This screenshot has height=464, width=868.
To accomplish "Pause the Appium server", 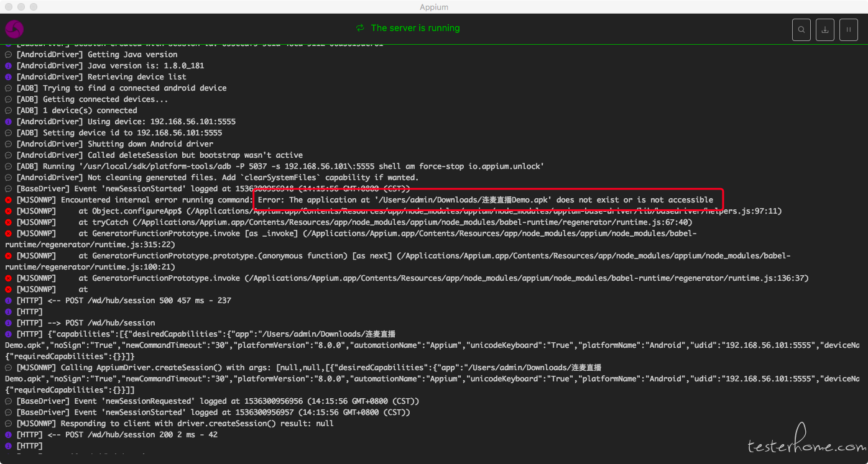I will (849, 29).
